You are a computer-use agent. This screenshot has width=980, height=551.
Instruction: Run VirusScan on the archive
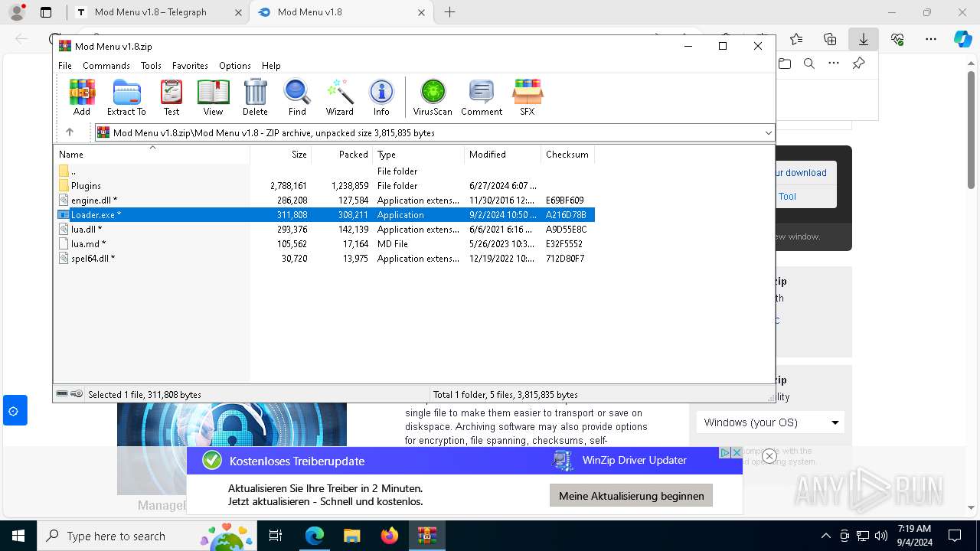pyautogui.click(x=433, y=97)
